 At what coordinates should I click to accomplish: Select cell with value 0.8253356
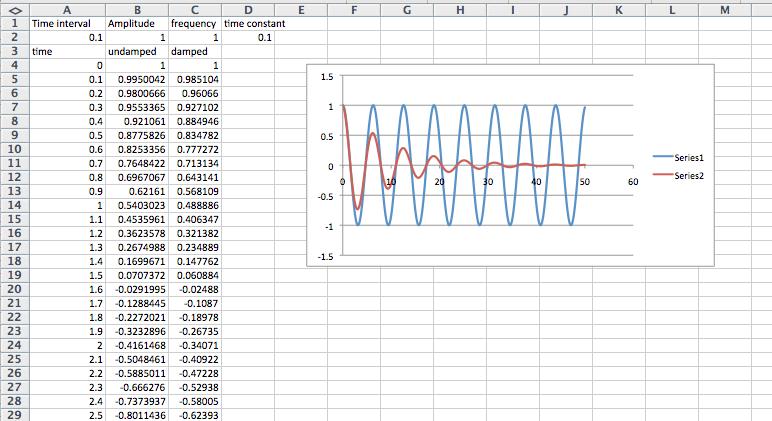[x=137, y=149]
